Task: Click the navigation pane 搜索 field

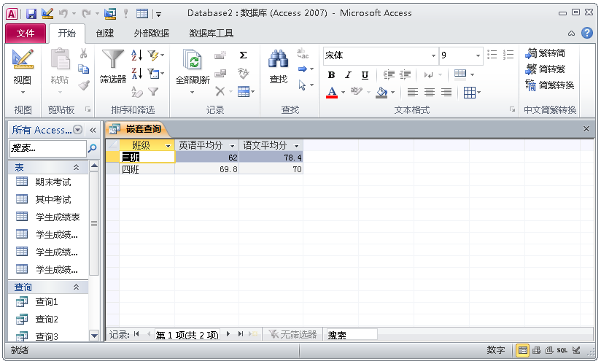Action: click(48, 148)
